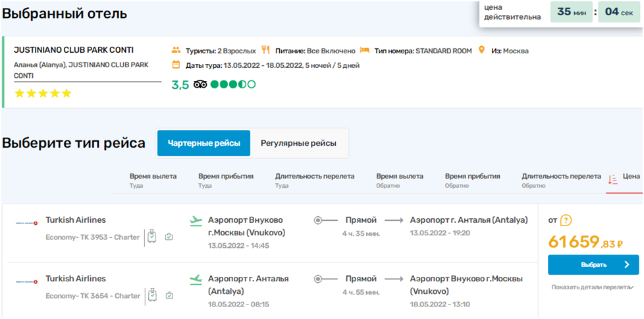Click the calendar tour dates icon
This screenshot has height=319, width=644.
176,65
